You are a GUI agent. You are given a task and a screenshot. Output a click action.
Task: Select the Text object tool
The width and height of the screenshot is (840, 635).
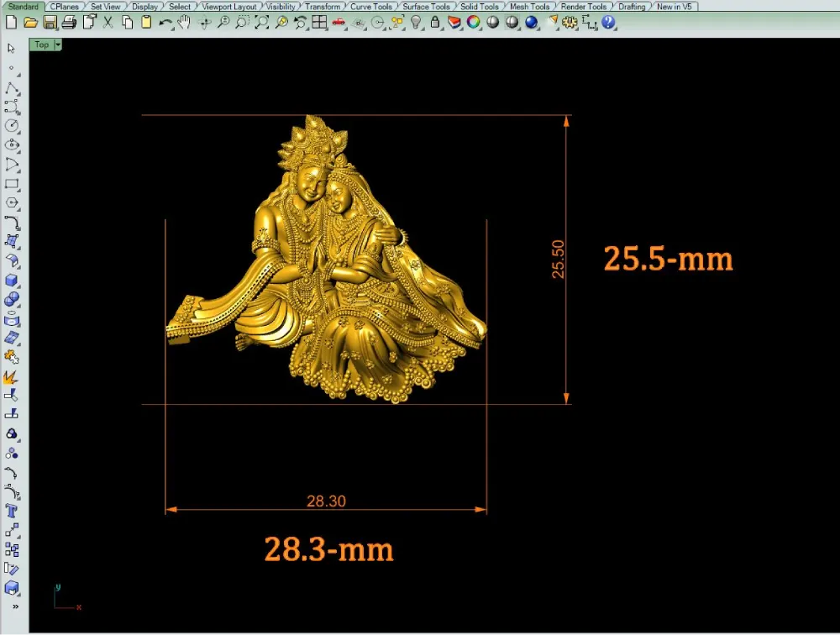click(x=12, y=512)
